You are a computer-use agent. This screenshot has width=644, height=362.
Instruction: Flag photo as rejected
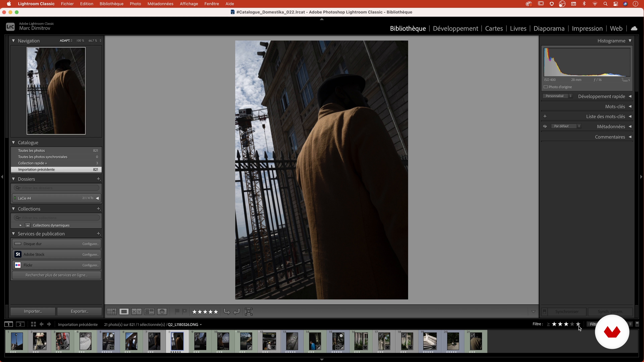coord(184,311)
